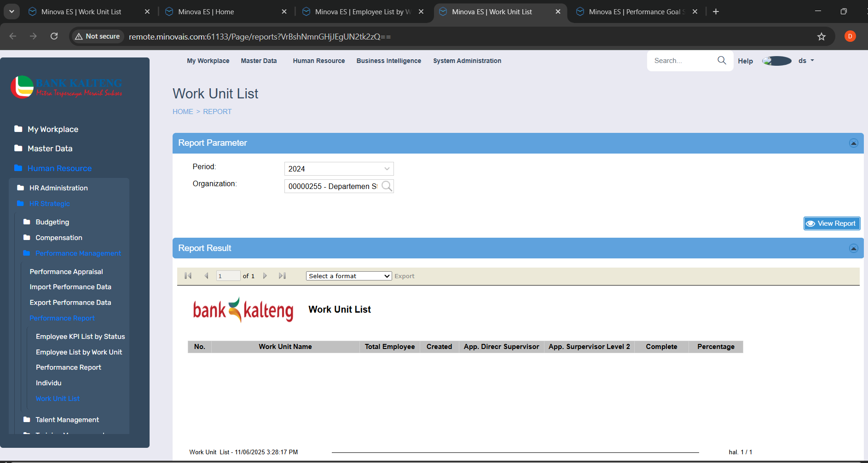
Task: Click the Bank Kalteng logo in sidebar
Action: point(66,87)
